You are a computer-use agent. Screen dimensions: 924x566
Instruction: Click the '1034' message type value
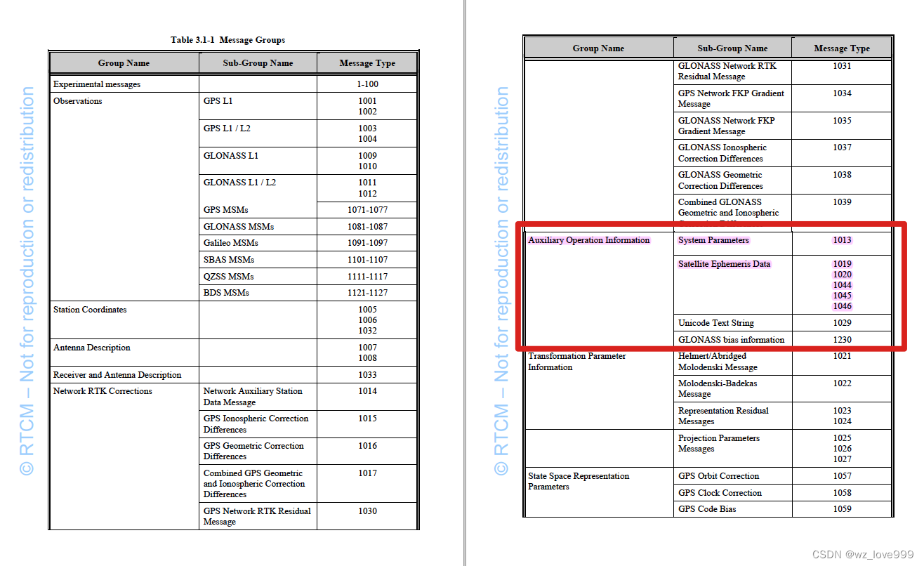click(842, 93)
